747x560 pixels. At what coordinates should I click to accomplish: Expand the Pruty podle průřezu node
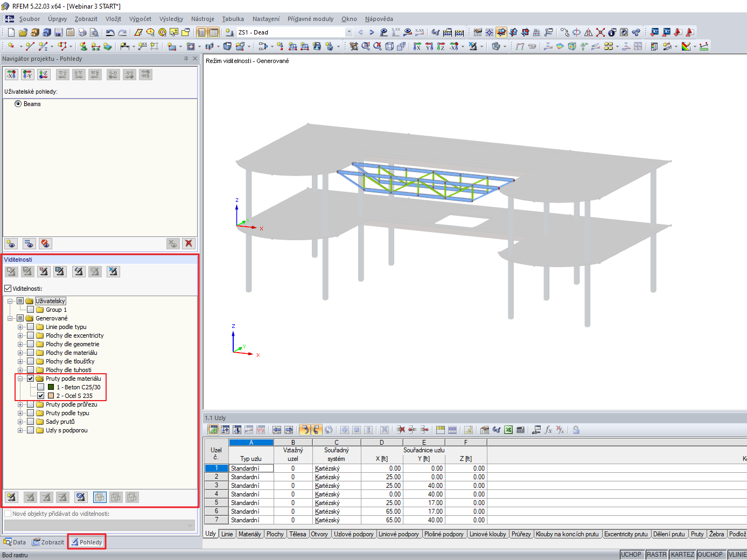pos(20,404)
